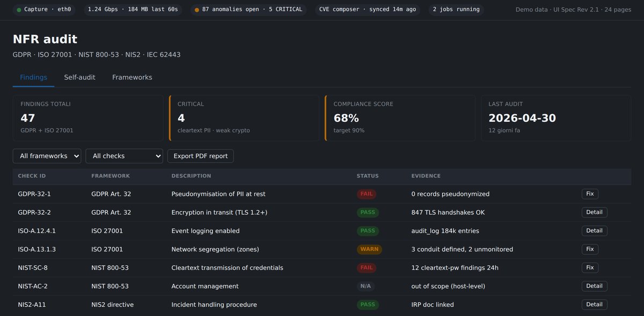Click the WARN badge on ISO-A.13.1.3 row
The height and width of the screenshot is (316, 644).
pos(369,249)
